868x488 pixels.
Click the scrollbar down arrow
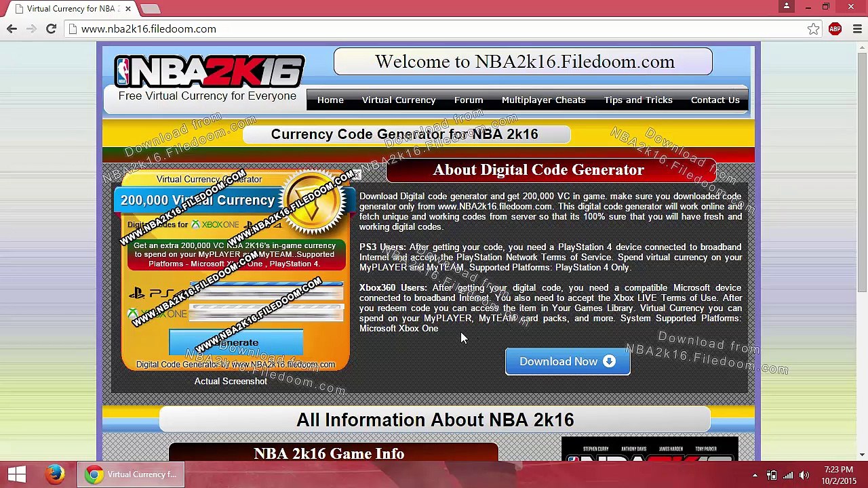862,455
